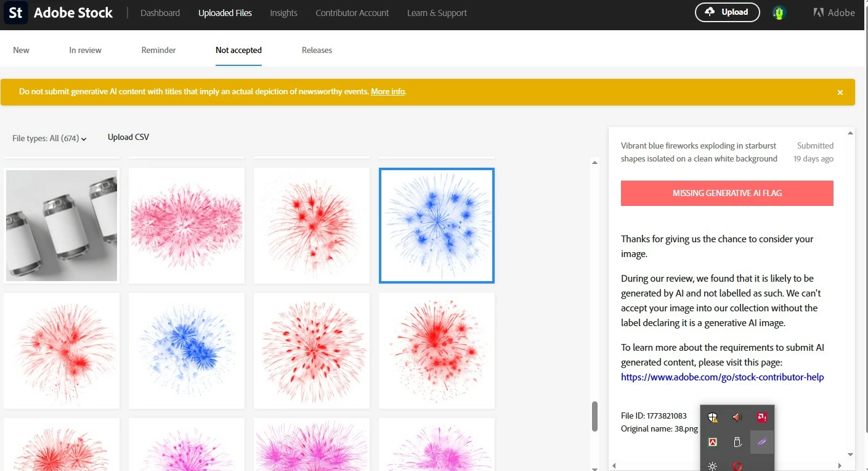Go to Uploaded Files section
Screen dimensions: 868x471
click(x=225, y=13)
